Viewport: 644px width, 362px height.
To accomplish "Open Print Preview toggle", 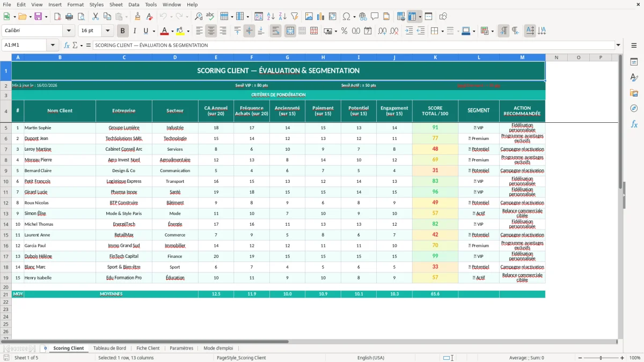I will tap(80, 17).
